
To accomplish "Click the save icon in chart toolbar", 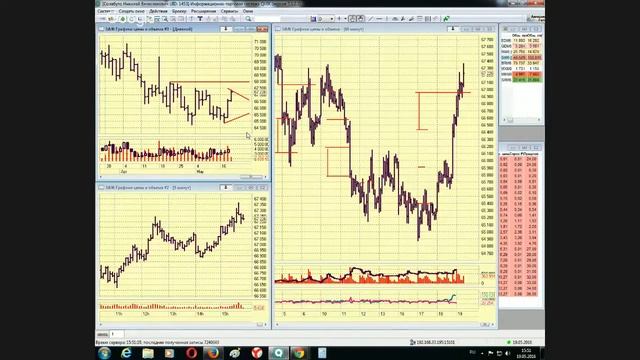I will (x=313, y=19).
